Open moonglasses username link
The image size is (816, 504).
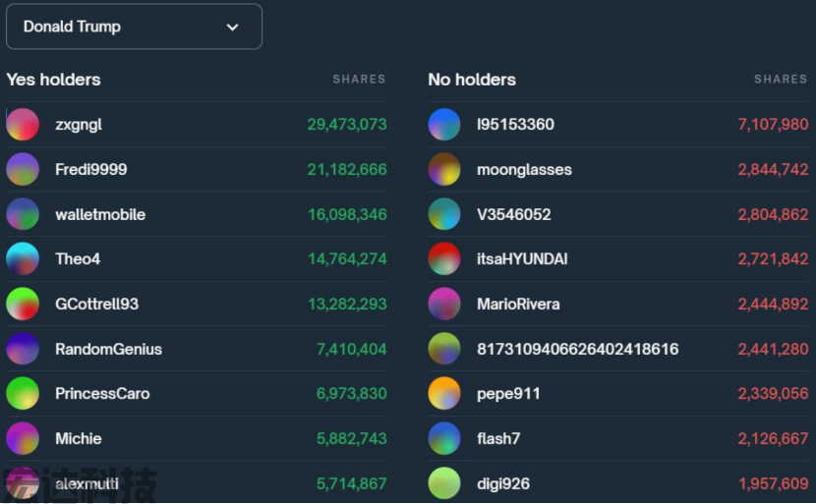(x=524, y=170)
